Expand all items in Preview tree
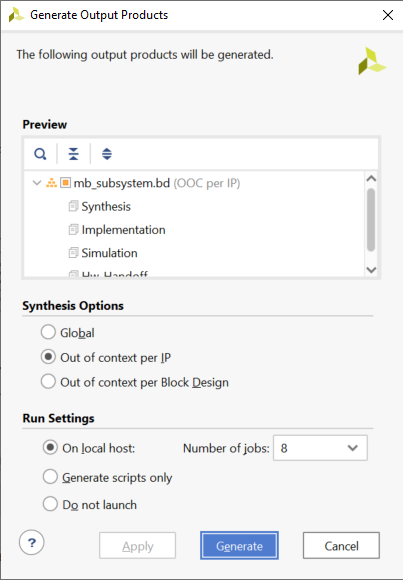 [x=107, y=154]
